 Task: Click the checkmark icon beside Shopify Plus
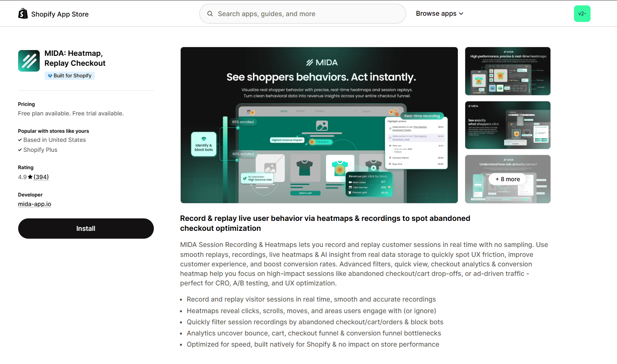tap(20, 150)
